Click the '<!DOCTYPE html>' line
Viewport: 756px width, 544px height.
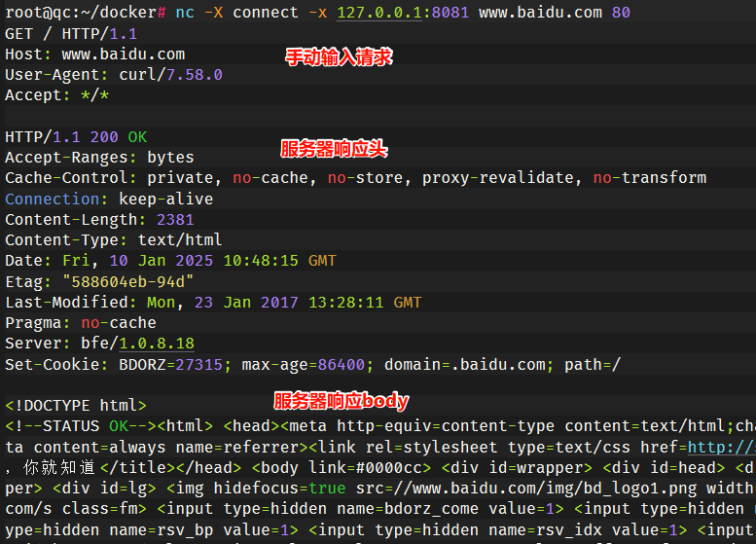[76, 405]
